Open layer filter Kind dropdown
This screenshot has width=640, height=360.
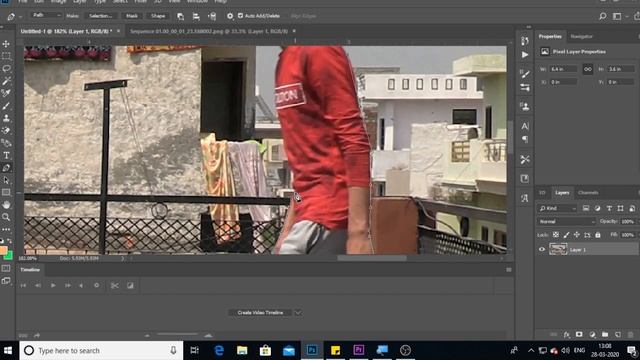coord(557,208)
